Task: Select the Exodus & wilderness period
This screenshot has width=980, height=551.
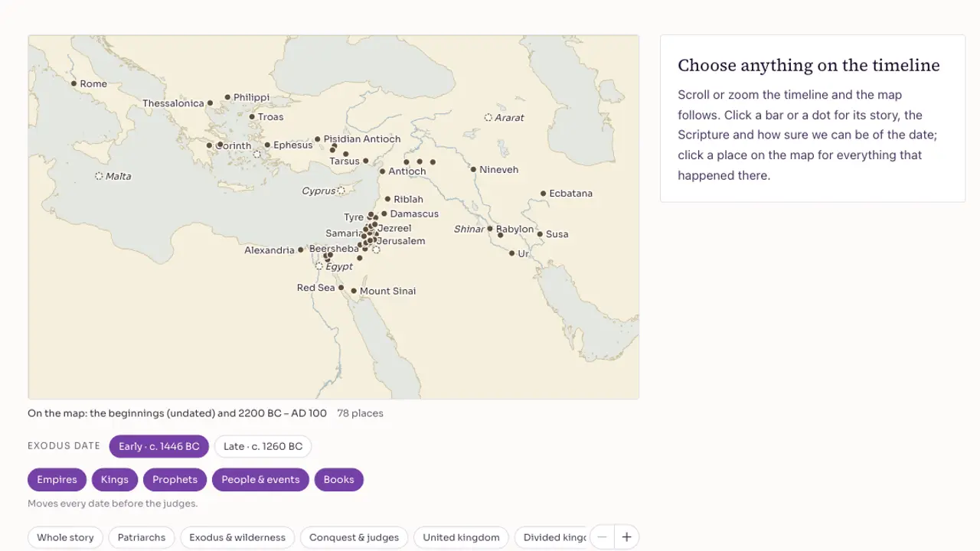Action: (x=237, y=537)
